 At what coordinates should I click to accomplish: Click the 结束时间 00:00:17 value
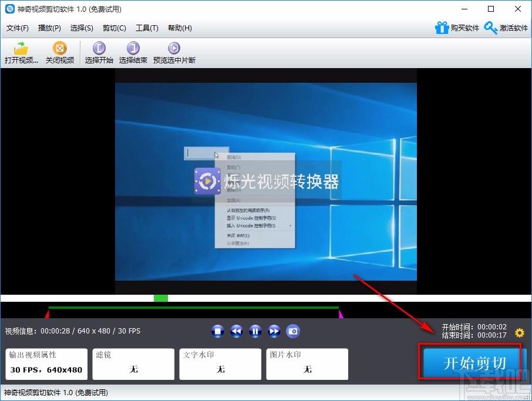click(x=492, y=335)
